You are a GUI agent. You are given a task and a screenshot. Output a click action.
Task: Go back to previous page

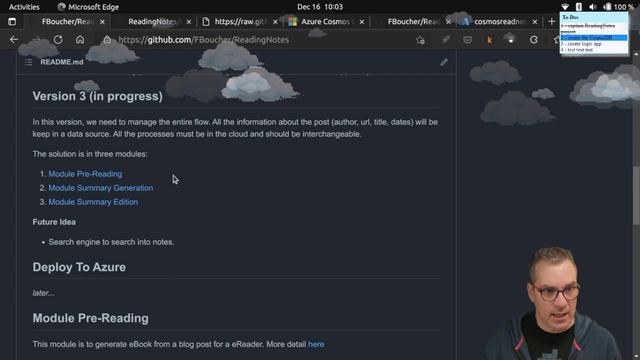click(14, 40)
